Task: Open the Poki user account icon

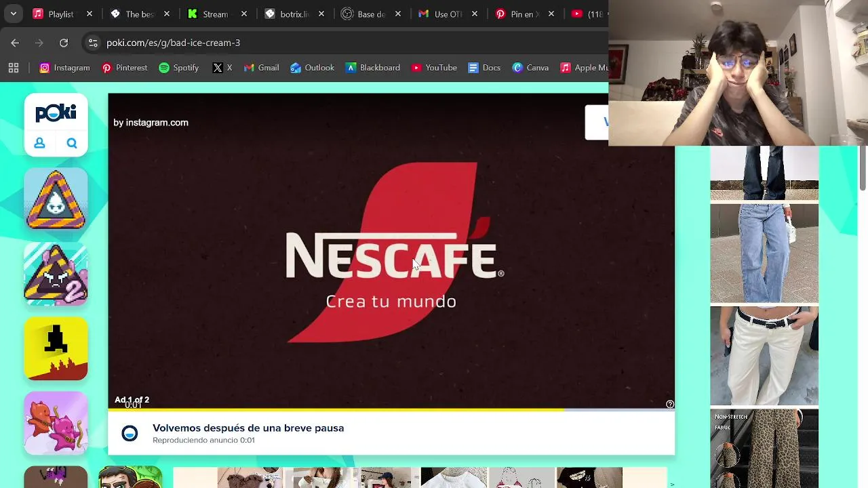Action: coord(39,143)
